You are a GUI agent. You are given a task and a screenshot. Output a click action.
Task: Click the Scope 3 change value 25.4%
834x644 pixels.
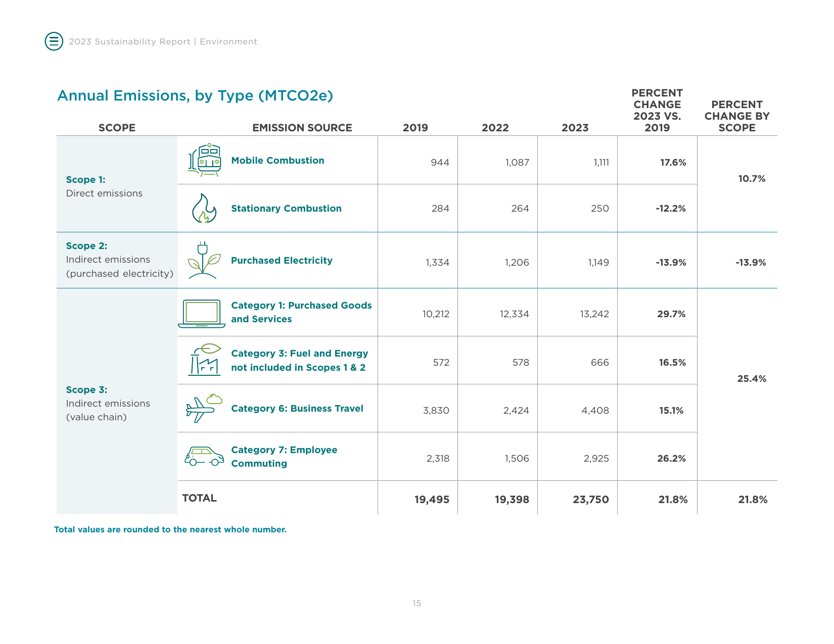pos(752,379)
